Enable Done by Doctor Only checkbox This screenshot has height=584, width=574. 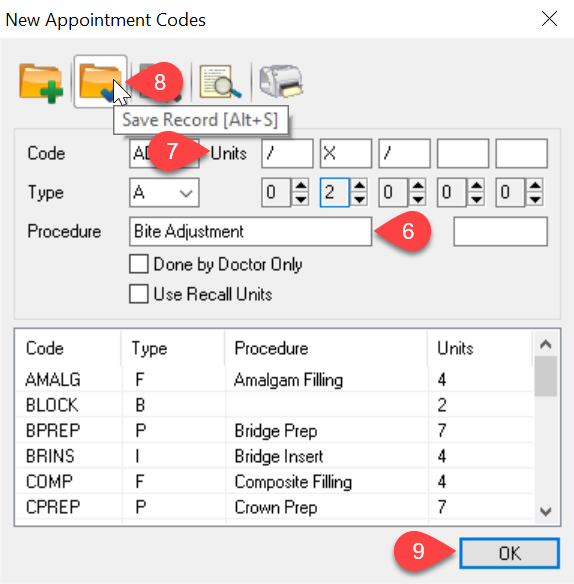tap(139, 264)
